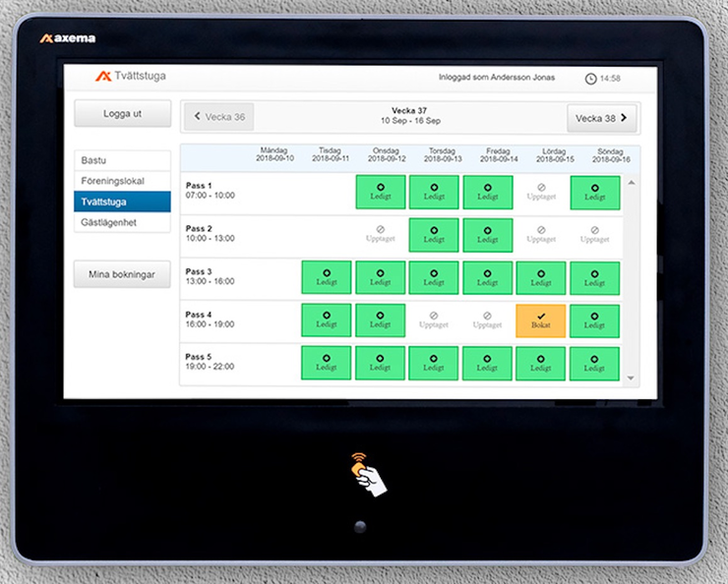Image resolution: width=728 pixels, height=584 pixels.
Task: Open Mina bokningar
Action: [x=122, y=274]
